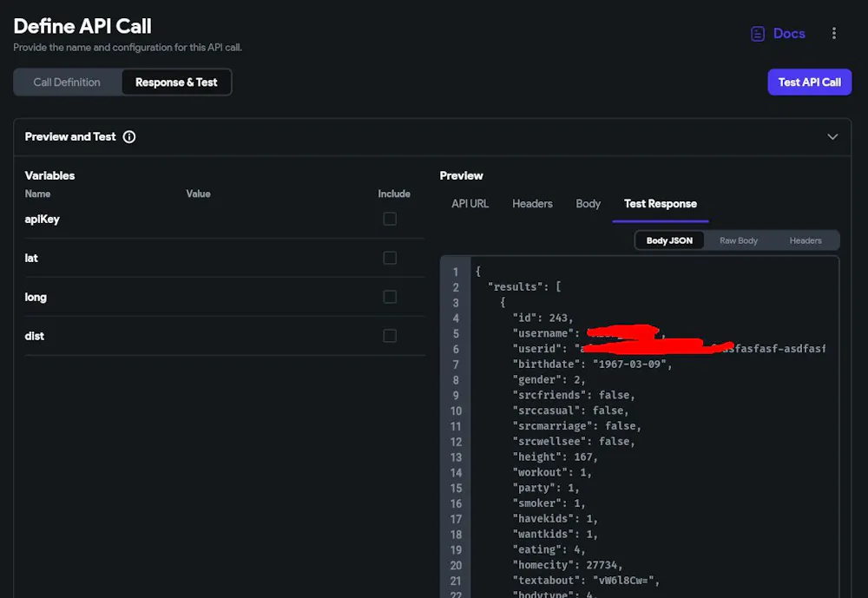Switch to the Call Definition tab
868x598 pixels.
[67, 82]
